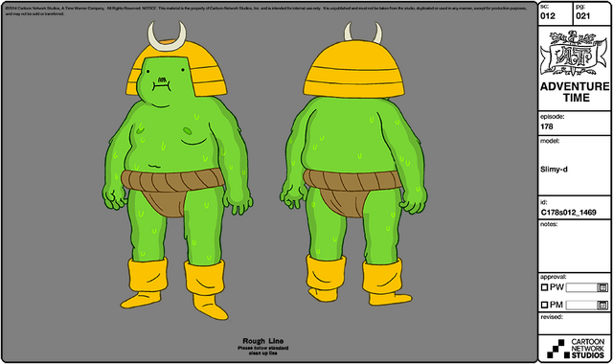The height and width of the screenshot is (364, 613).
Task: Check the PW approval checkbox
Action: (544, 287)
